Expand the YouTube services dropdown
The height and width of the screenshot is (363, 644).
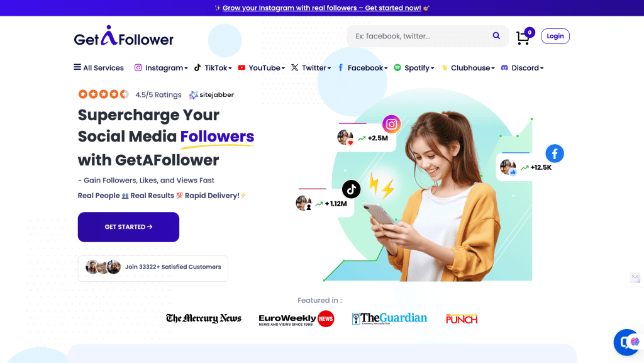261,68
